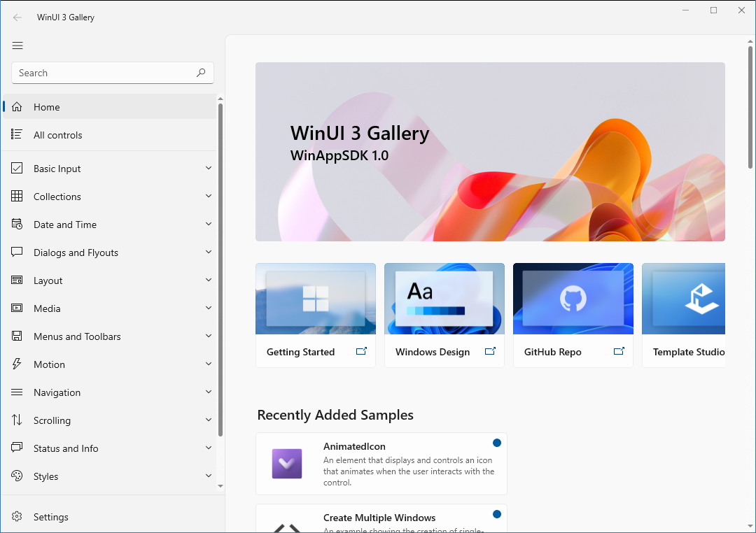
Task: Click the Styles palette icon
Action: click(x=17, y=476)
